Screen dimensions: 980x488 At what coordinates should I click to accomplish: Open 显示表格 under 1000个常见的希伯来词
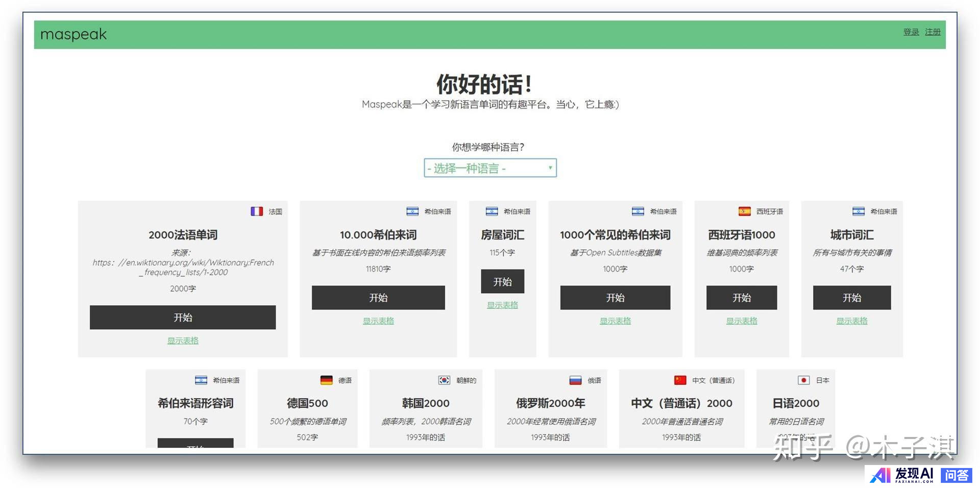tap(615, 321)
